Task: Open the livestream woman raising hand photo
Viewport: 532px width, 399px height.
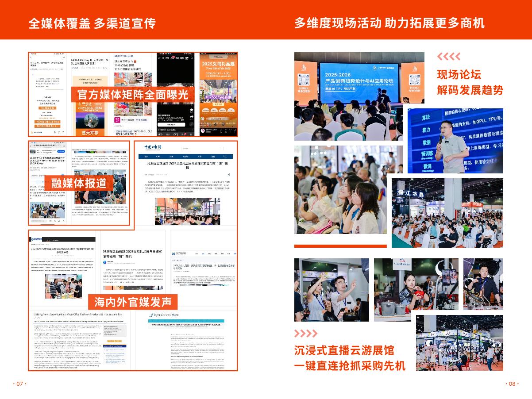Action: pyautogui.click(x=332, y=290)
